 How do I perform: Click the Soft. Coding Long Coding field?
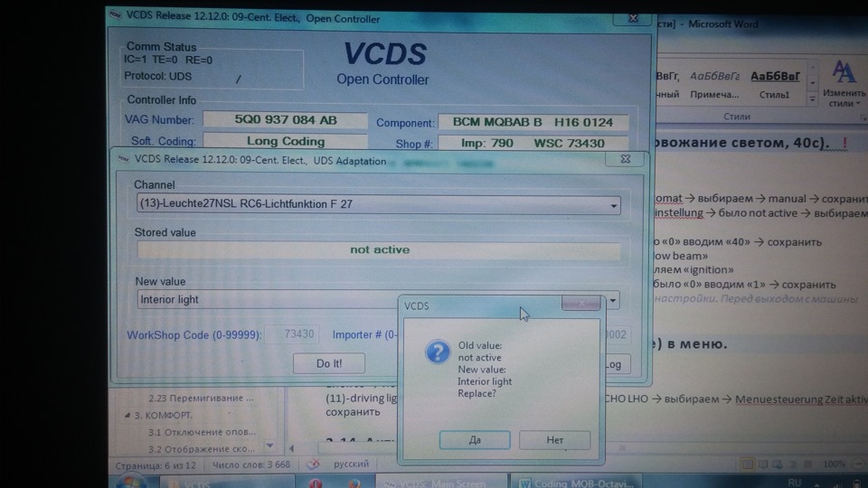click(x=285, y=141)
